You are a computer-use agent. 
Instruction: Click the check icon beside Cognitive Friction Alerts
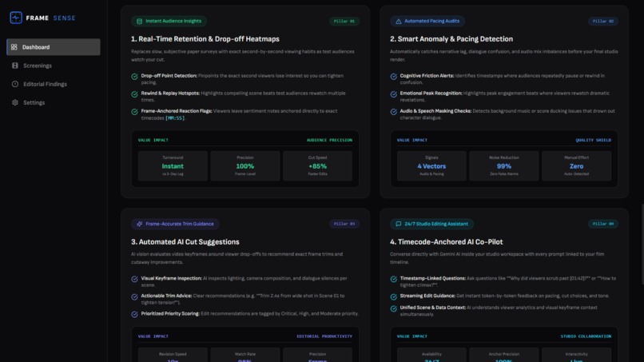point(393,77)
